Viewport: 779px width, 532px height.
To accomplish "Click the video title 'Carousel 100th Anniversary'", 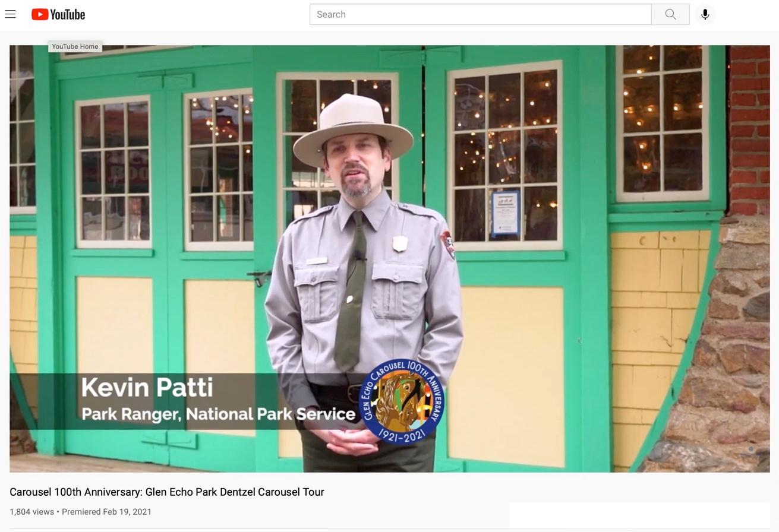I will tap(167, 492).
